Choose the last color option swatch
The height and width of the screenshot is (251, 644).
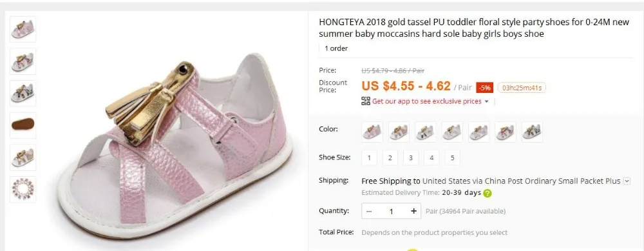click(x=533, y=132)
